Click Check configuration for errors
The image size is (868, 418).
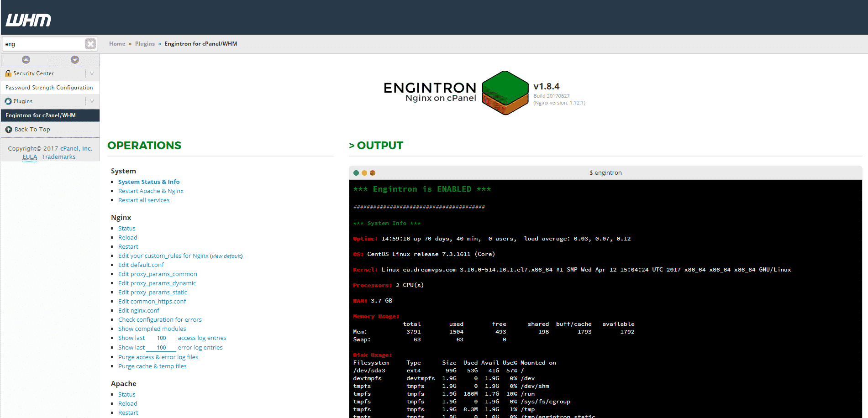point(160,320)
